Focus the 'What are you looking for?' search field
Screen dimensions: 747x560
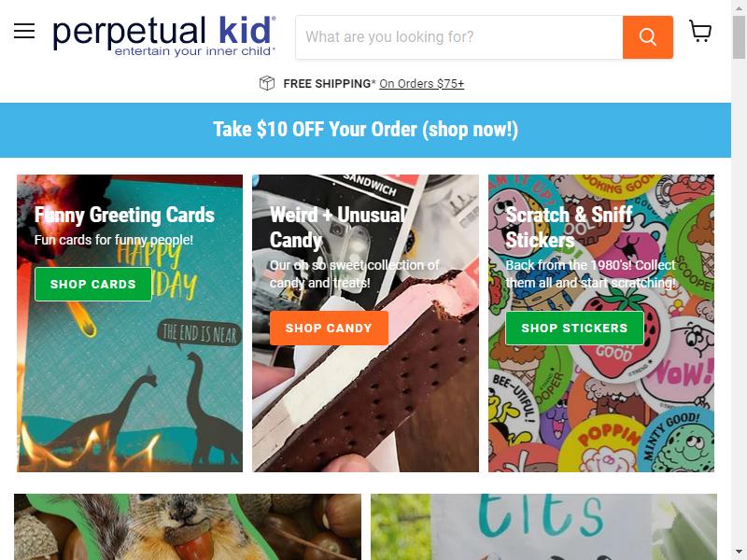459,37
